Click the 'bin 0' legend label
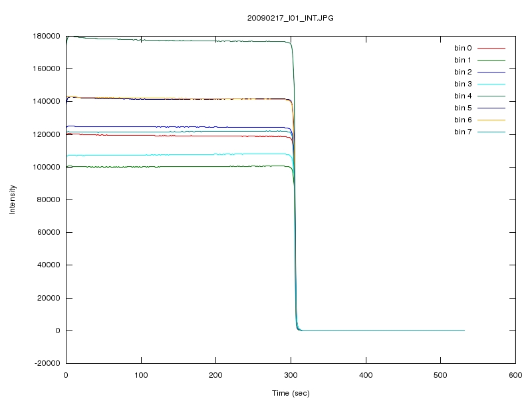 pyautogui.click(x=463, y=48)
